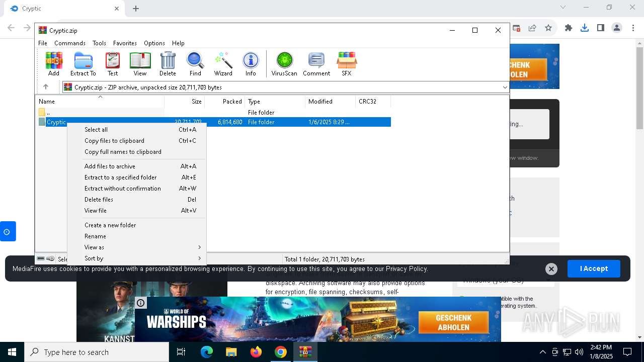The height and width of the screenshot is (362, 644).
Task: Click the browser page vertical scrollbar
Action: 639,88
